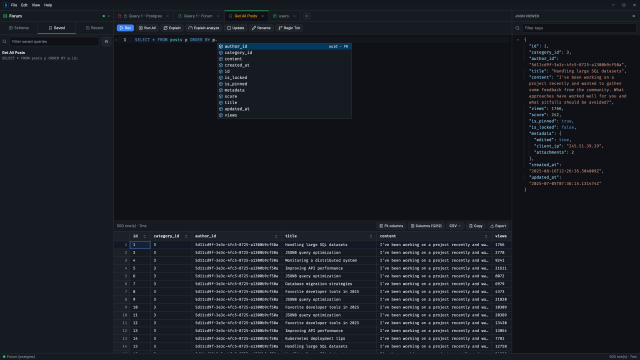Copy the results with Copy button
This screenshot has width=640, height=360.
[476, 226]
